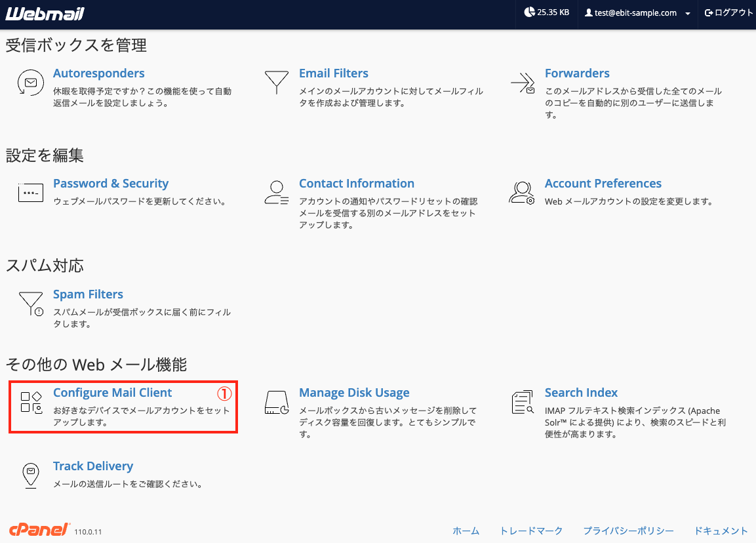The height and width of the screenshot is (543, 756).
Task: Open the Manage Disk Usage link
Action: point(354,393)
